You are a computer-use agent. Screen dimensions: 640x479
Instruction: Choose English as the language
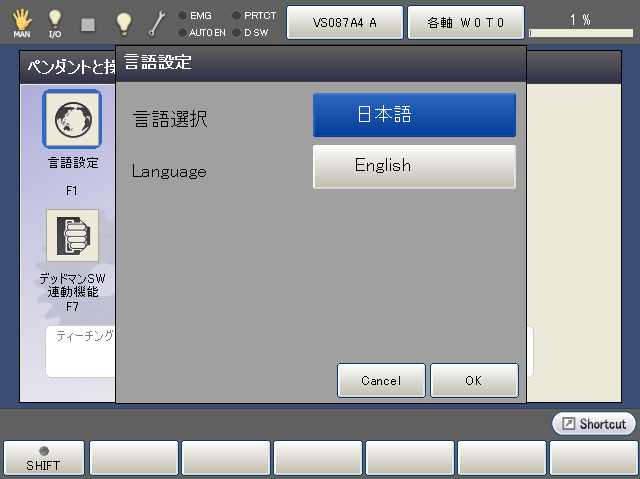coord(414,166)
